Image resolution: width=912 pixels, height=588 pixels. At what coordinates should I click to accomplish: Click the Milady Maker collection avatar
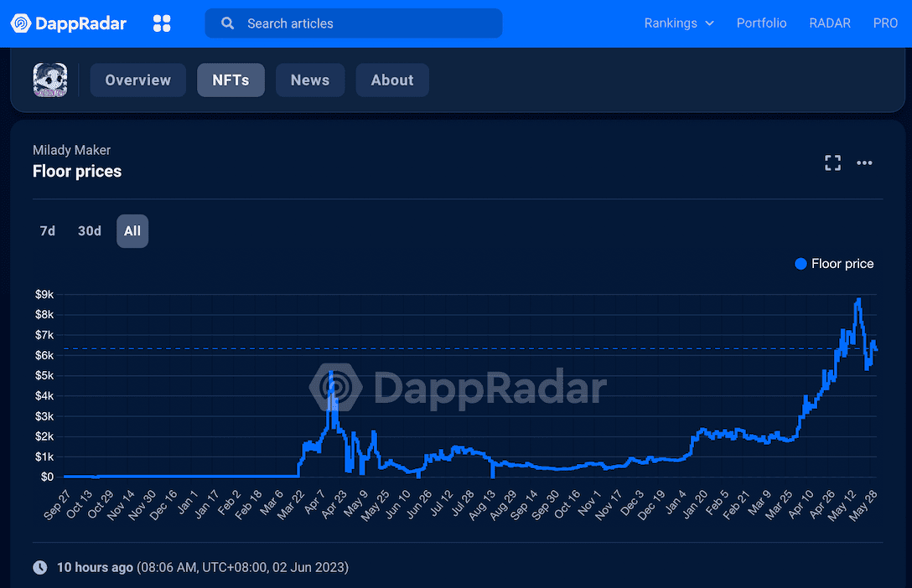tap(50, 80)
